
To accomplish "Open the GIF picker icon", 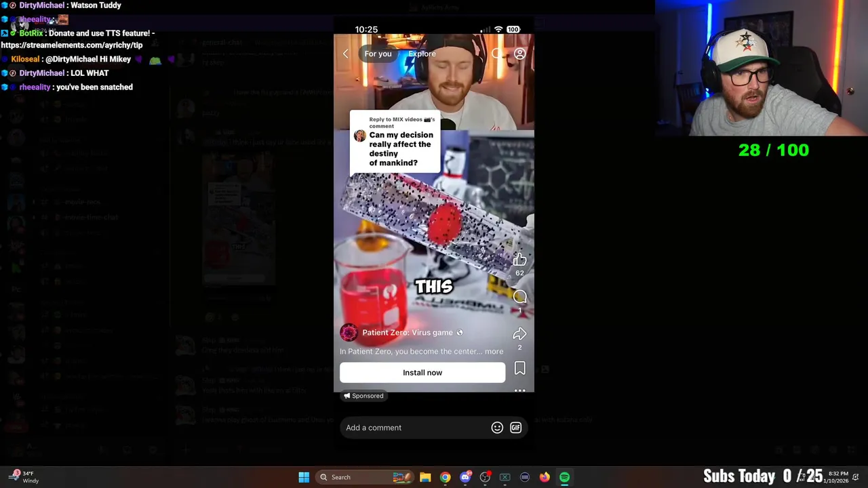I will tap(516, 428).
